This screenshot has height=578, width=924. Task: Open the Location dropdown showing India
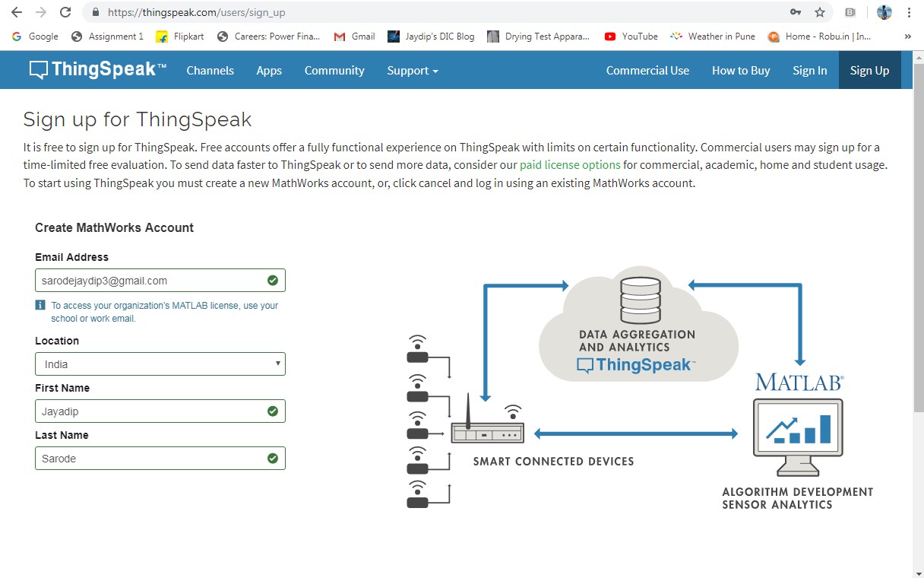click(160, 364)
